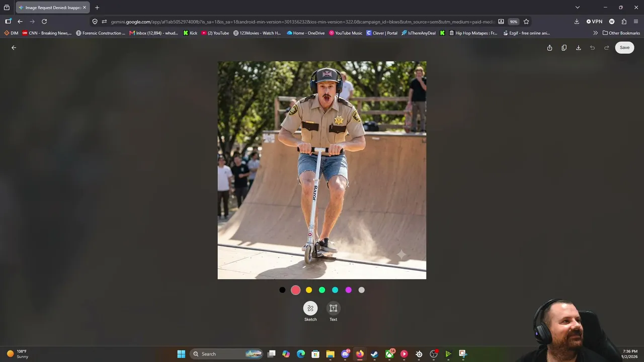Open the Hip Hop Mixtapes bookmark
The width and height of the screenshot is (644, 362).
coord(473,33)
